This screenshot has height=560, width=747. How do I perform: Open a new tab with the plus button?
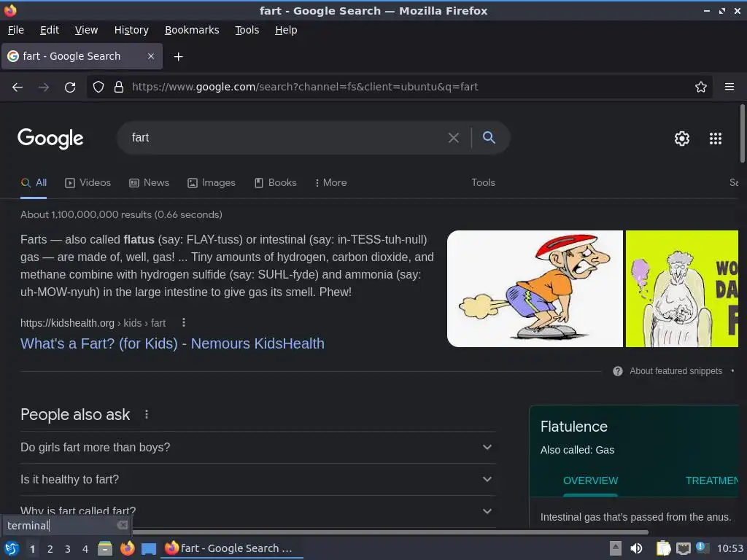click(178, 57)
